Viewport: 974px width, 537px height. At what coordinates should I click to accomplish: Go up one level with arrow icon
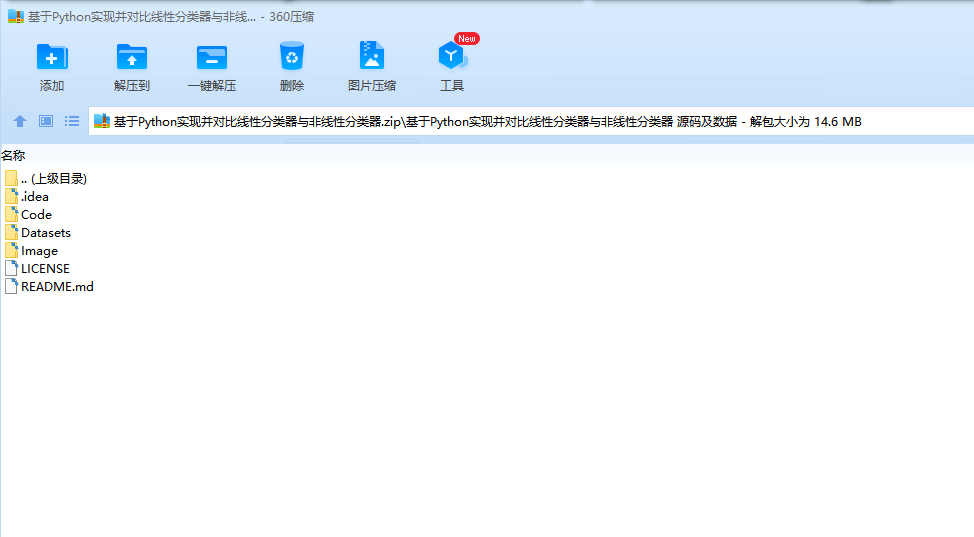coord(20,121)
